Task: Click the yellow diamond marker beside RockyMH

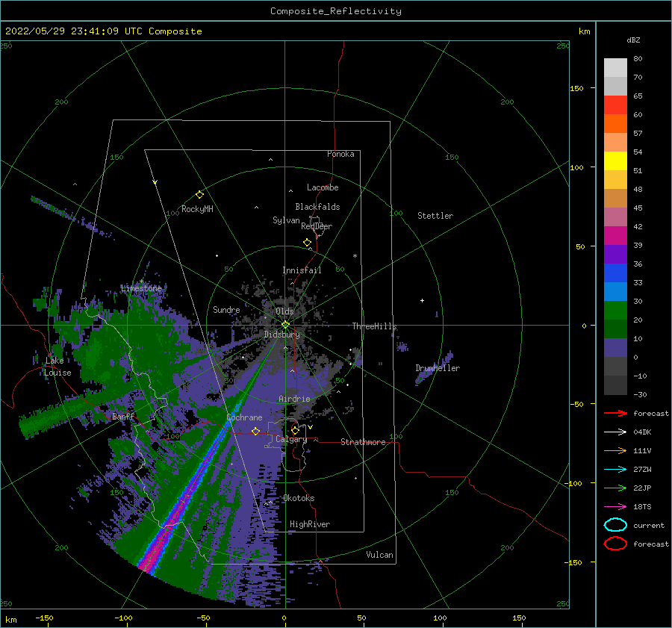Action: [x=199, y=195]
